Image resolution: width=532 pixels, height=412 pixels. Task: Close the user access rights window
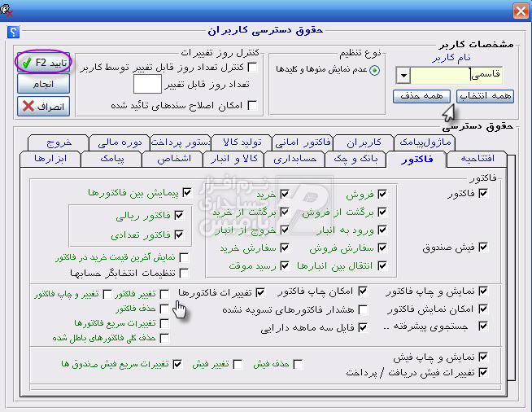point(521,11)
